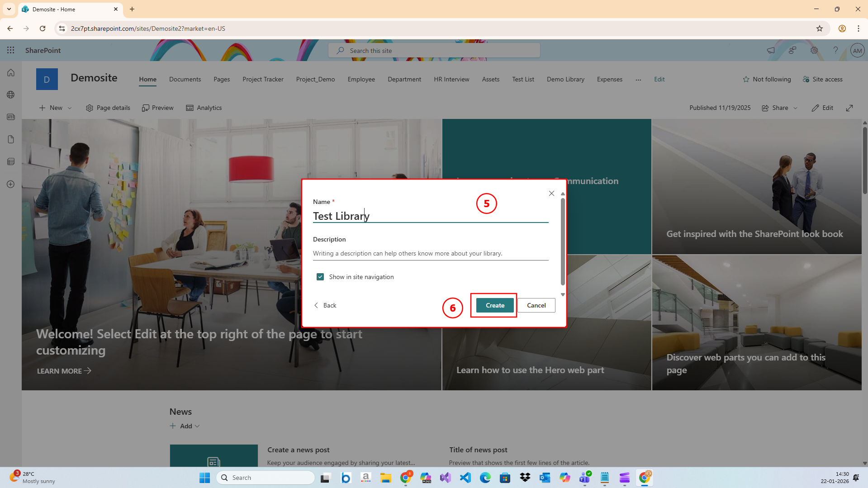Uncheck Show in site navigation
Image resolution: width=868 pixels, height=488 pixels.
pos(320,277)
